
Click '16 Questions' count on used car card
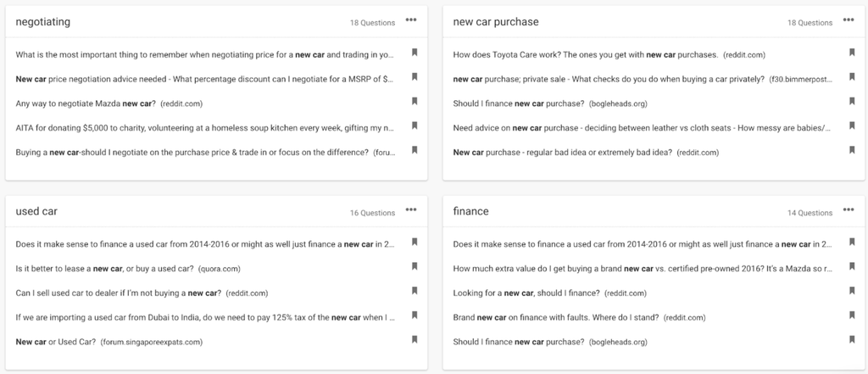[x=372, y=213]
